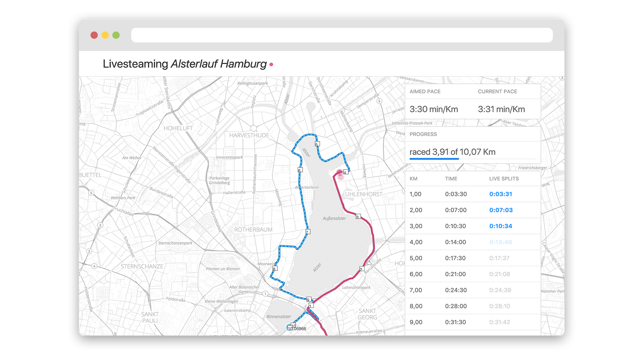Viewport: 644px width, 362px height.
Task: Click target time 0:07:00
Action: click(x=456, y=210)
